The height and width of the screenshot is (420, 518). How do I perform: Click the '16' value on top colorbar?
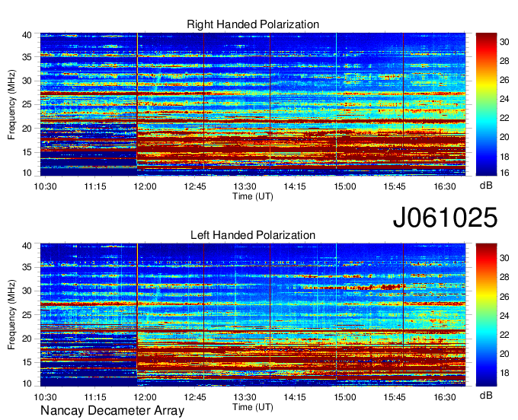(504, 173)
